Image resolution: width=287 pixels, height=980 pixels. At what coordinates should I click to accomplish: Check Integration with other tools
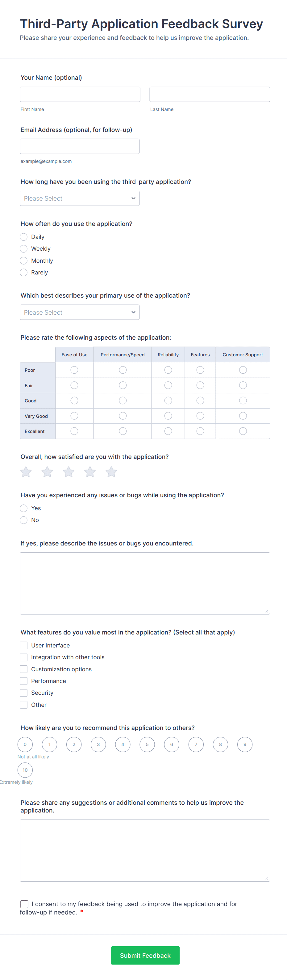pyautogui.click(x=23, y=657)
